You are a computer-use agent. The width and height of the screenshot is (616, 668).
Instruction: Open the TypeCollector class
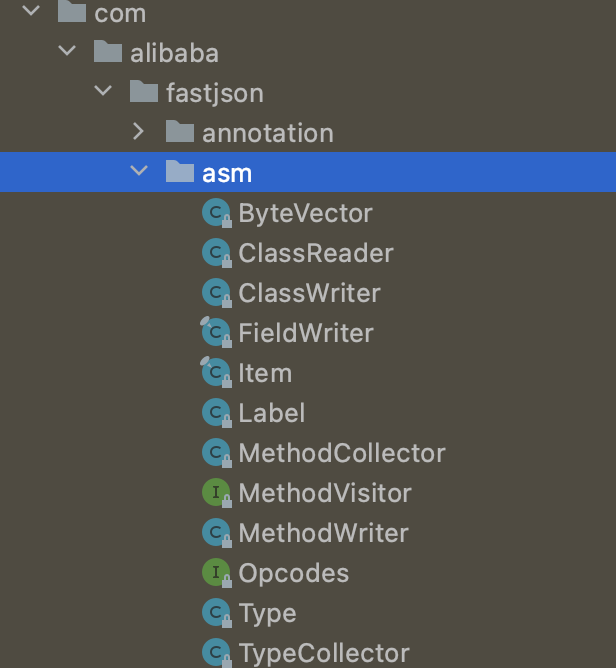323,653
